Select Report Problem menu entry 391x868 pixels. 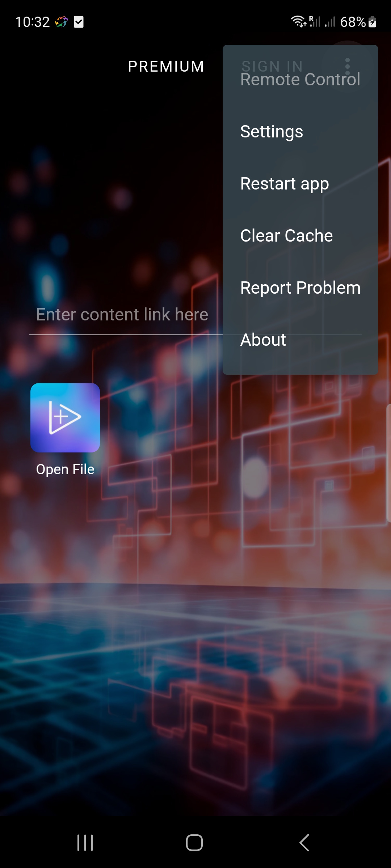(300, 288)
